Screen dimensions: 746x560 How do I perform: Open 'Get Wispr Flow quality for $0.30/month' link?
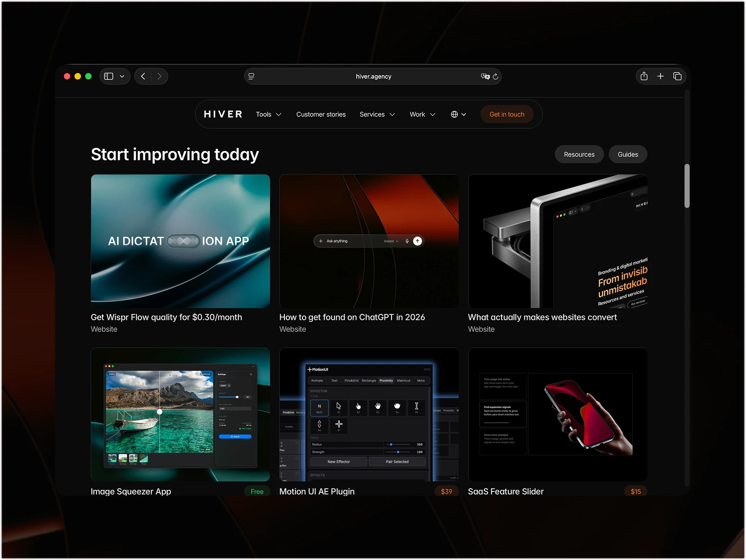(x=167, y=317)
